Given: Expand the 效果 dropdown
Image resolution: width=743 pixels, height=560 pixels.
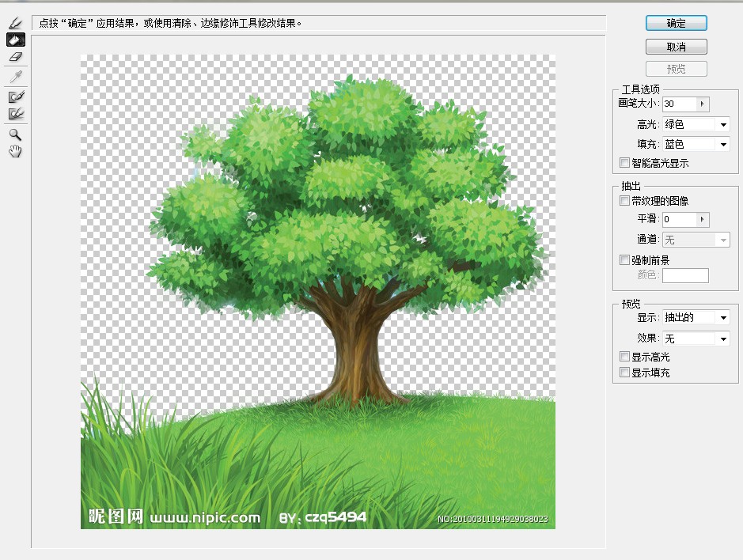Looking at the screenshot, I should 722,339.
